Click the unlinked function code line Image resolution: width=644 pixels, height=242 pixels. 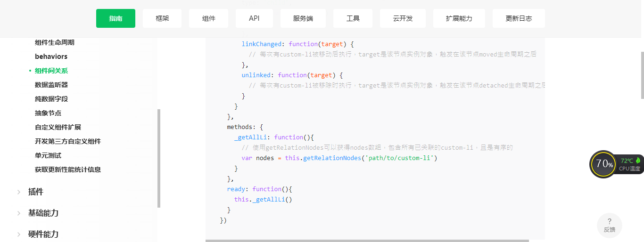coord(292,75)
